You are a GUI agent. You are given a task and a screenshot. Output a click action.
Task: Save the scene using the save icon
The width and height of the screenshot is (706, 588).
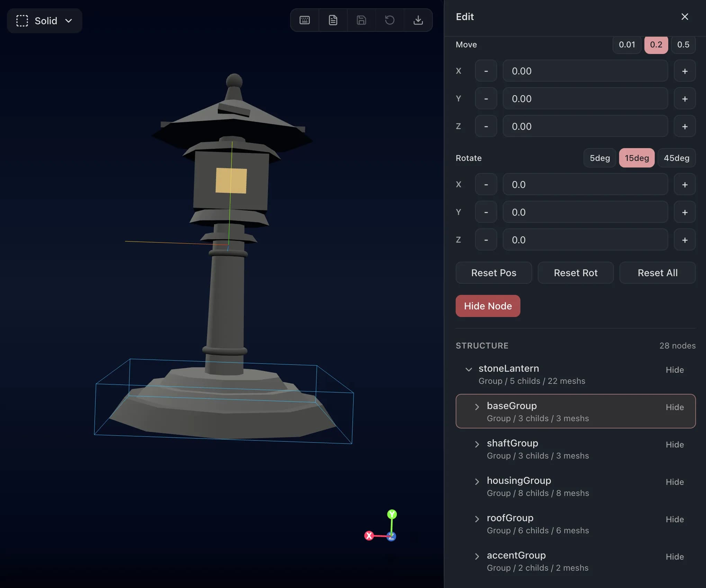pyautogui.click(x=361, y=20)
